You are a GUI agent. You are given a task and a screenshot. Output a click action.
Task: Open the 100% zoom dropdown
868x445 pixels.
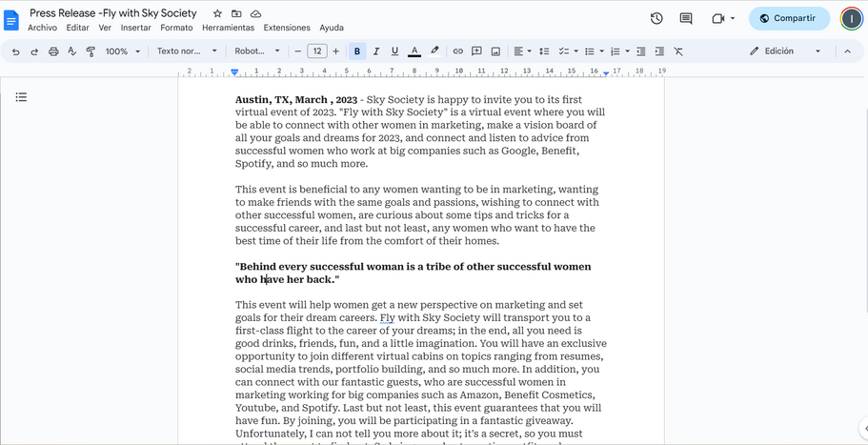tap(122, 51)
